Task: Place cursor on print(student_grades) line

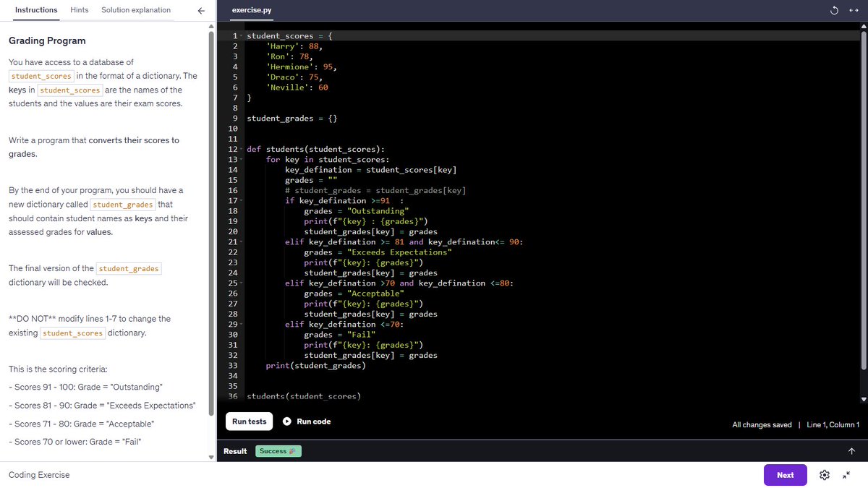Action: coord(316,366)
